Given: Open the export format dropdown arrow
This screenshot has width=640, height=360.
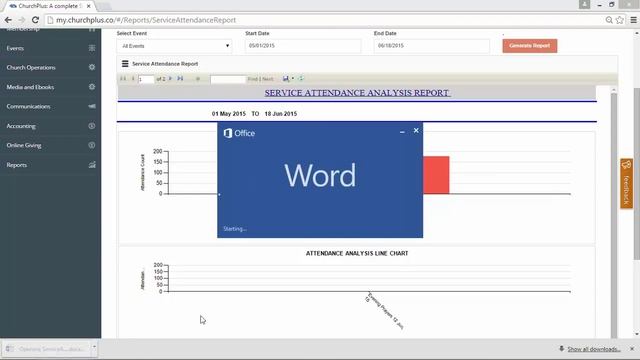Looking at the screenshot, I should 293,78.
